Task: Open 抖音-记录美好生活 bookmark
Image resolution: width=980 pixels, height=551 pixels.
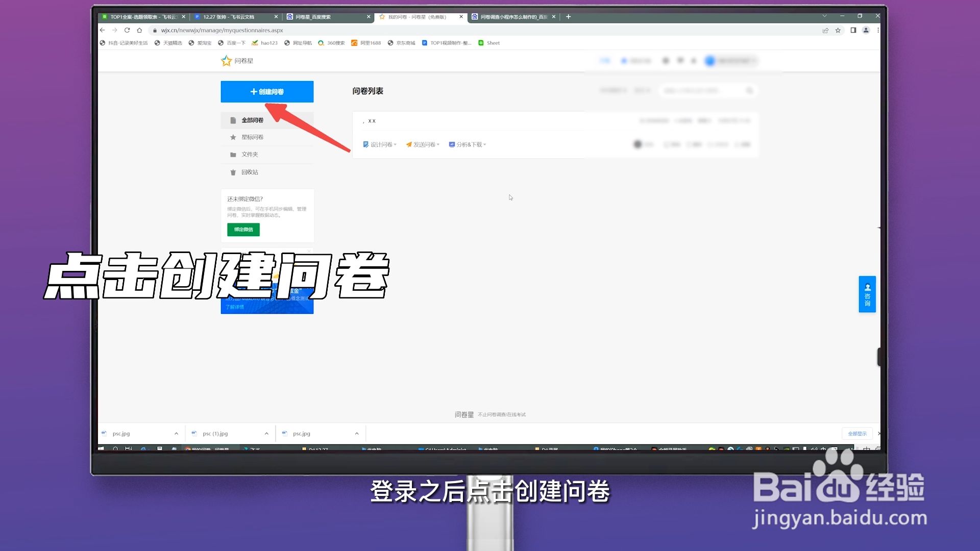Action: (x=124, y=43)
